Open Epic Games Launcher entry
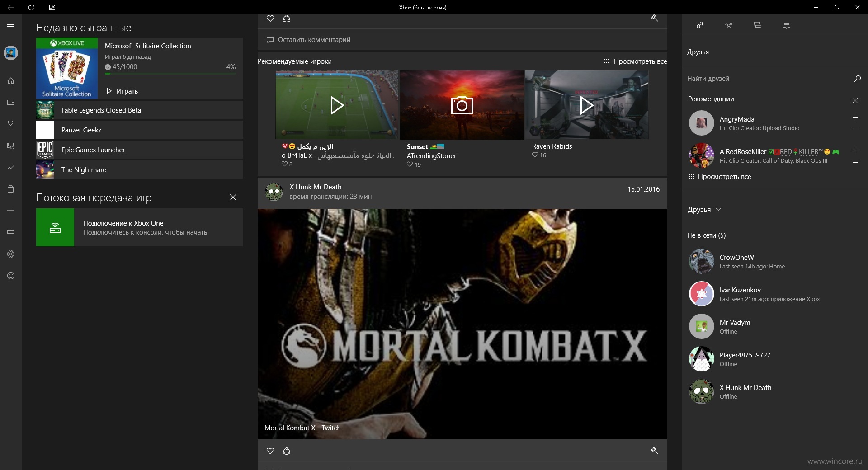868x470 pixels. coord(140,150)
